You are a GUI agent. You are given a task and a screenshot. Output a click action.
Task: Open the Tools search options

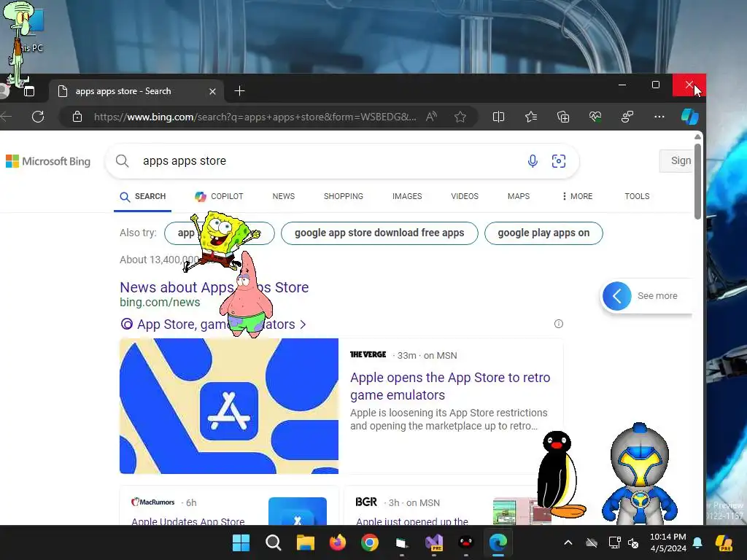pos(637,196)
